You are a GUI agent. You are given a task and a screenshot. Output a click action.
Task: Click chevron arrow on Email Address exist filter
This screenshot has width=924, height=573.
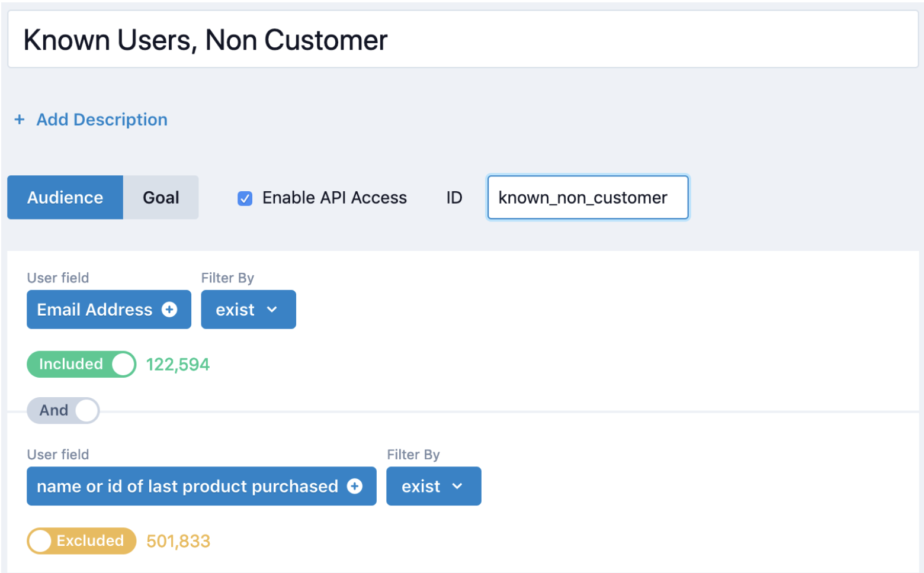point(272,310)
